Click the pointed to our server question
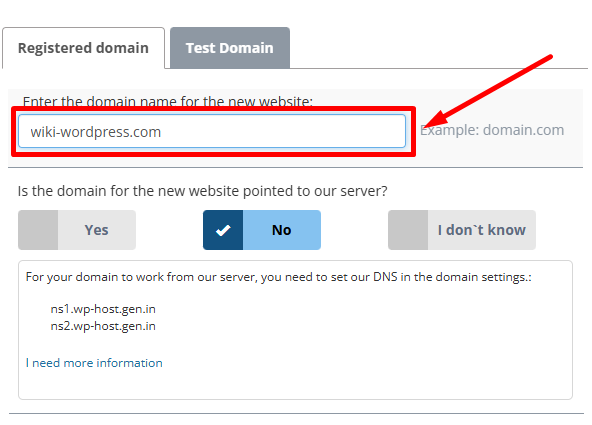The width and height of the screenshot is (592, 425). pos(202,191)
